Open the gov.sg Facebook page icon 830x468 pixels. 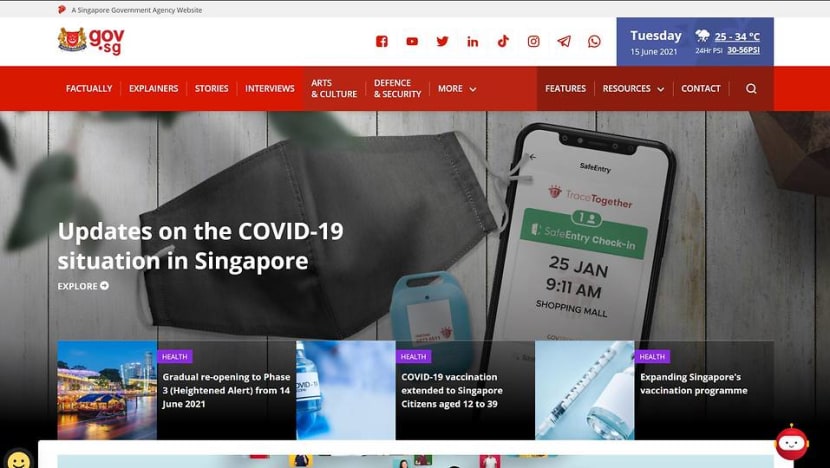382,41
